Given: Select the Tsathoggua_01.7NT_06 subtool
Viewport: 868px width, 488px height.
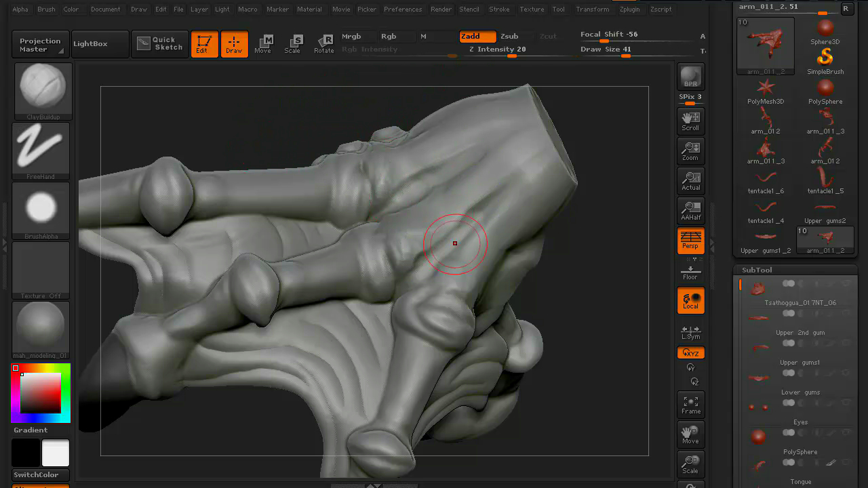Looking at the screenshot, I should pyautogui.click(x=800, y=293).
